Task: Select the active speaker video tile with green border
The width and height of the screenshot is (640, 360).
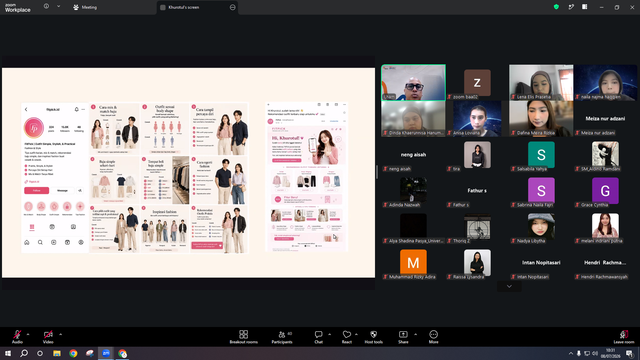Action: tap(413, 82)
